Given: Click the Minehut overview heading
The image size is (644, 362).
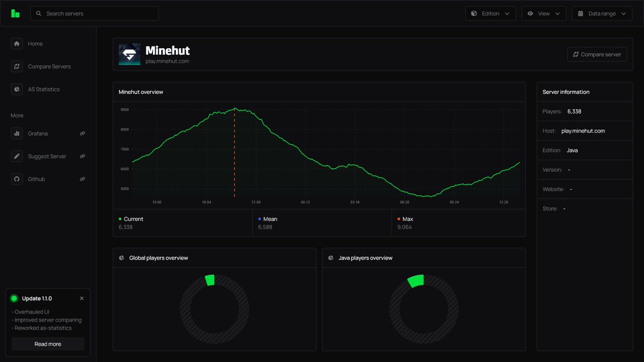Looking at the screenshot, I should coord(141,92).
